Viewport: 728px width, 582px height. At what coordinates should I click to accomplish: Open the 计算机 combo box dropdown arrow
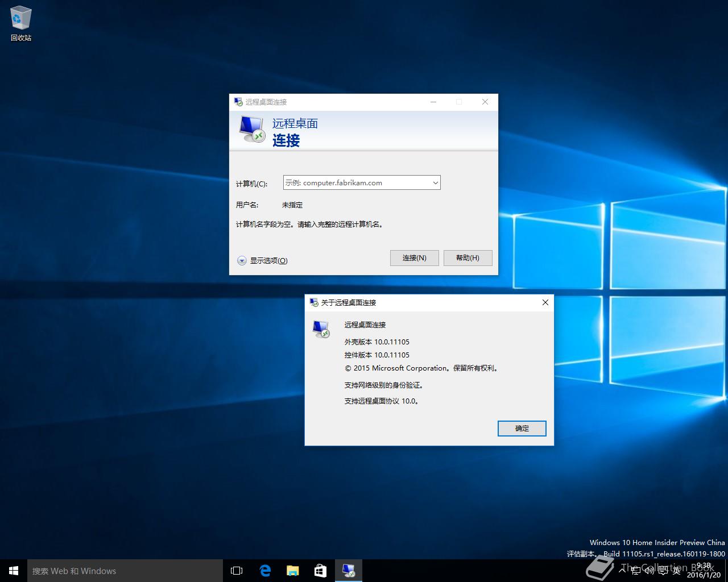(x=435, y=182)
